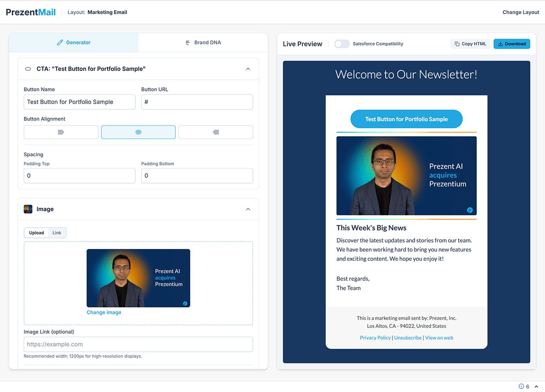Select the Upload image tab

pos(36,233)
